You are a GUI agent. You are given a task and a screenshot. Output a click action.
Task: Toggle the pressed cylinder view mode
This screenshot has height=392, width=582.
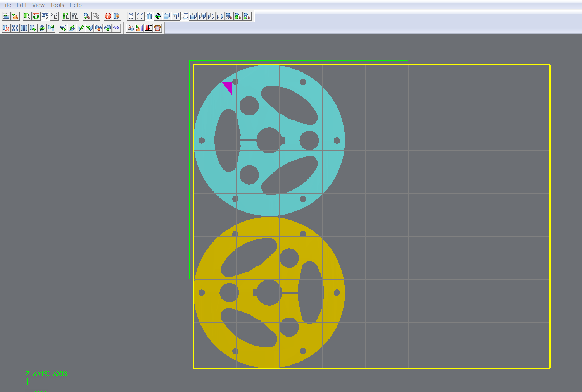pyautogui.click(x=149, y=16)
